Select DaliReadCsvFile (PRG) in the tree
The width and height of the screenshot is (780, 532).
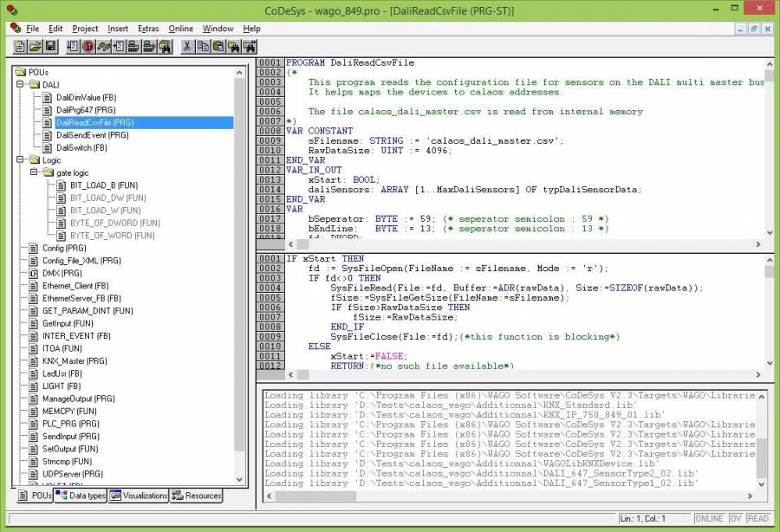(95, 122)
